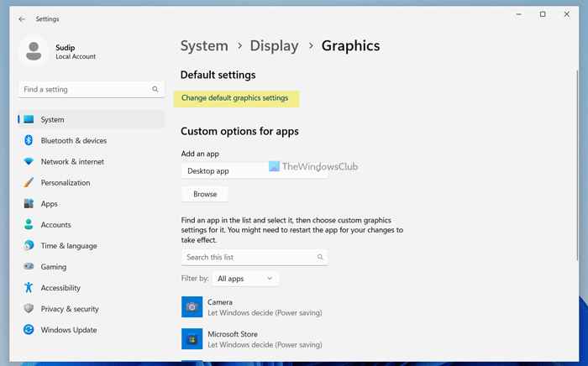Click the Browse button
Viewport: 588px width, 366px height.
205,194
